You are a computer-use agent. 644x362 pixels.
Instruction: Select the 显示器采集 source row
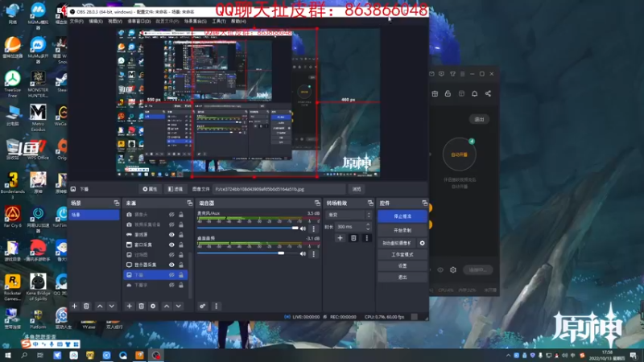point(155,265)
